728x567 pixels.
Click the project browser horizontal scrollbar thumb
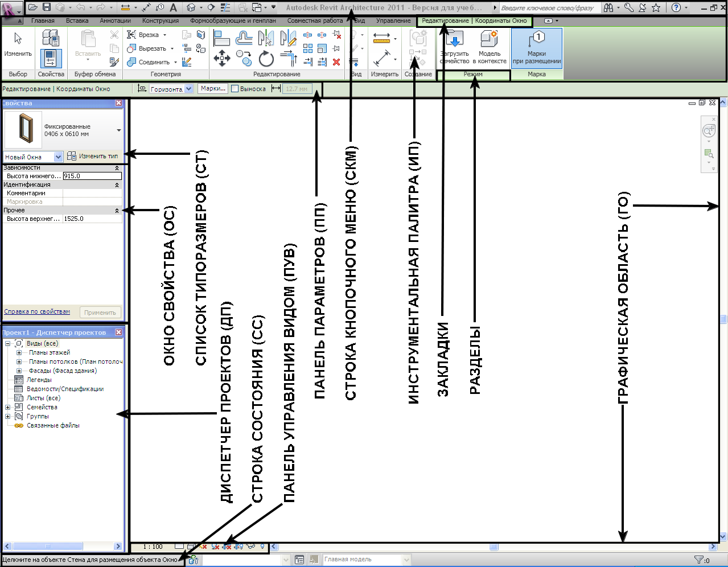[x=48, y=547]
